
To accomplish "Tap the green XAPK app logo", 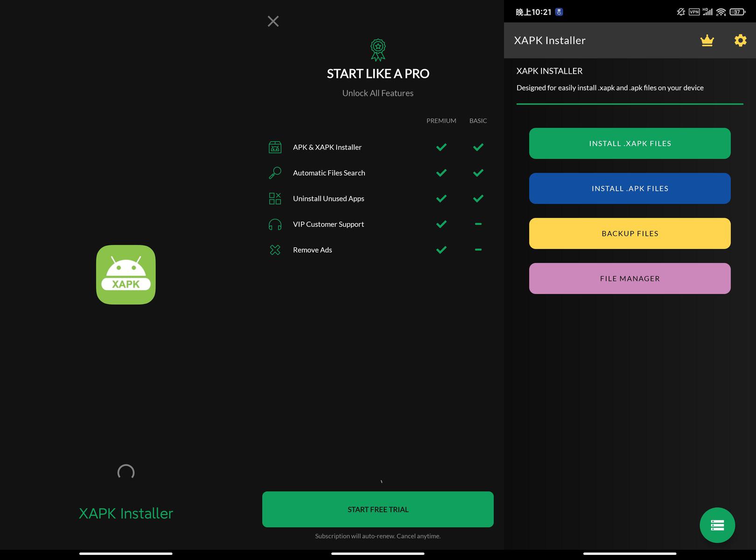I will 126,274.
